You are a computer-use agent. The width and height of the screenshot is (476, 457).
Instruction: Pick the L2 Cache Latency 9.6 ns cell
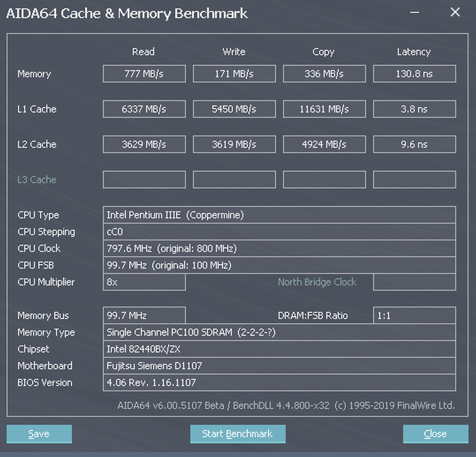click(x=414, y=144)
